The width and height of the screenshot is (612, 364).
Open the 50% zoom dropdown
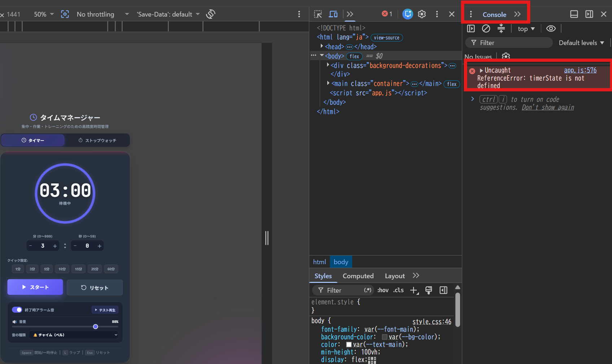click(x=44, y=14)
